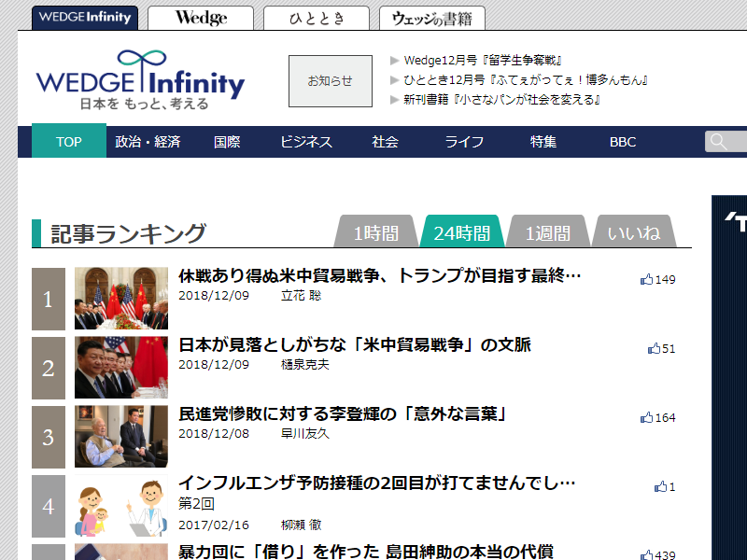Click the お知らせ button
The width and height of the screenshot is (747, 560).
(331, 81)
